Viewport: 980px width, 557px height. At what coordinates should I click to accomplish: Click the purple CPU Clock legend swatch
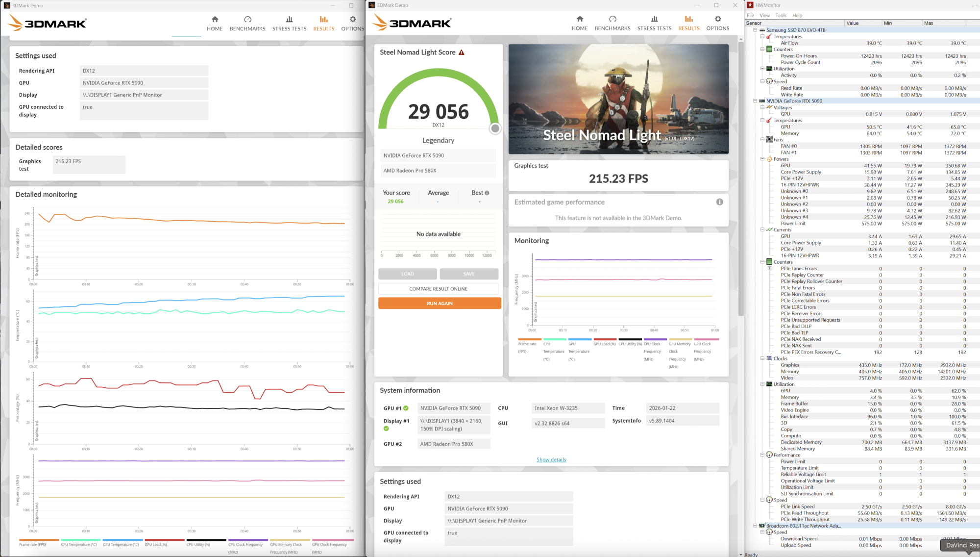point(655,339)
